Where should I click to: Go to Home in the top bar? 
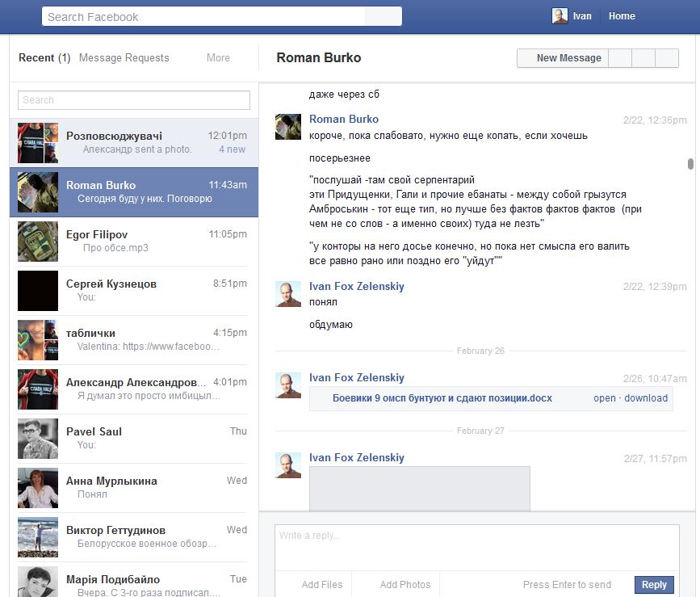point(622,16)
